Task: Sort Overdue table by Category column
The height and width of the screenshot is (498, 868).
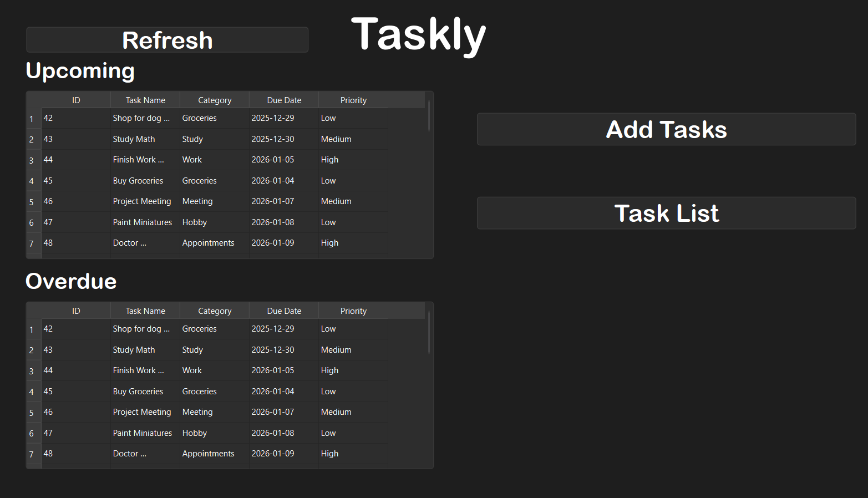Action: point(214,311)
